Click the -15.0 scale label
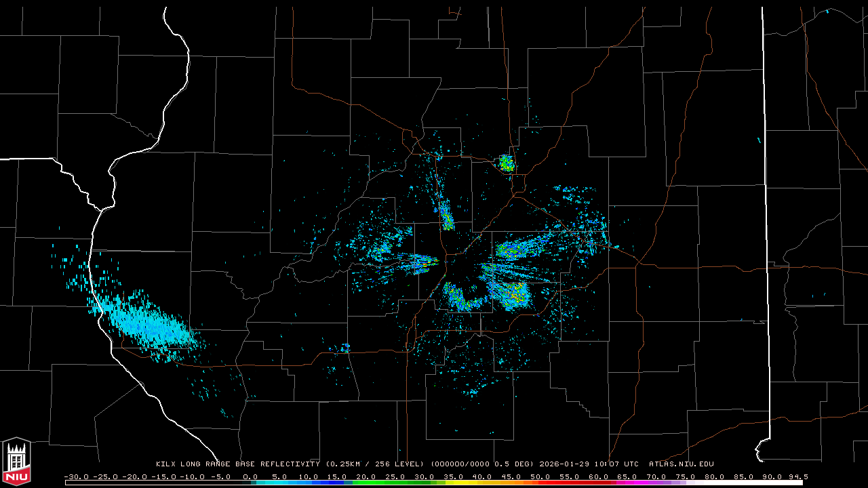Screen dimensions: 868x488 pyautogui.click(x=163, y=476)
